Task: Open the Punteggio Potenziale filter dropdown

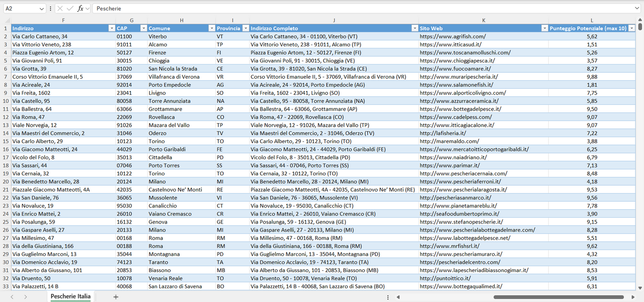Action: (632, 28)
